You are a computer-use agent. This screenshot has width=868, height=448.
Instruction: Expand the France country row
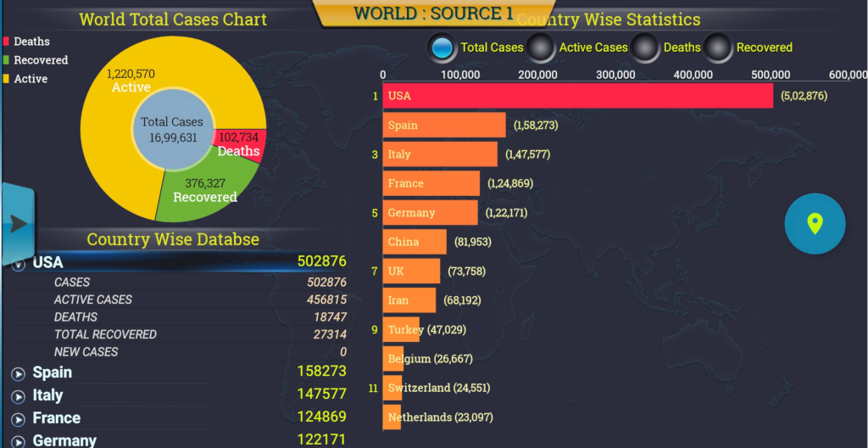coord(19,419)
